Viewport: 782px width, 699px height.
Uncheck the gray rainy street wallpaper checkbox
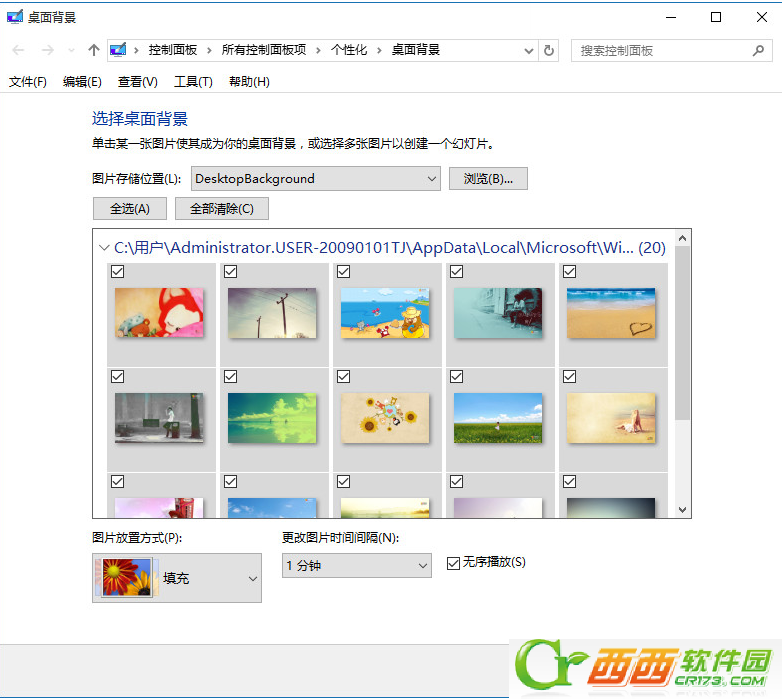tap(118, 376)
